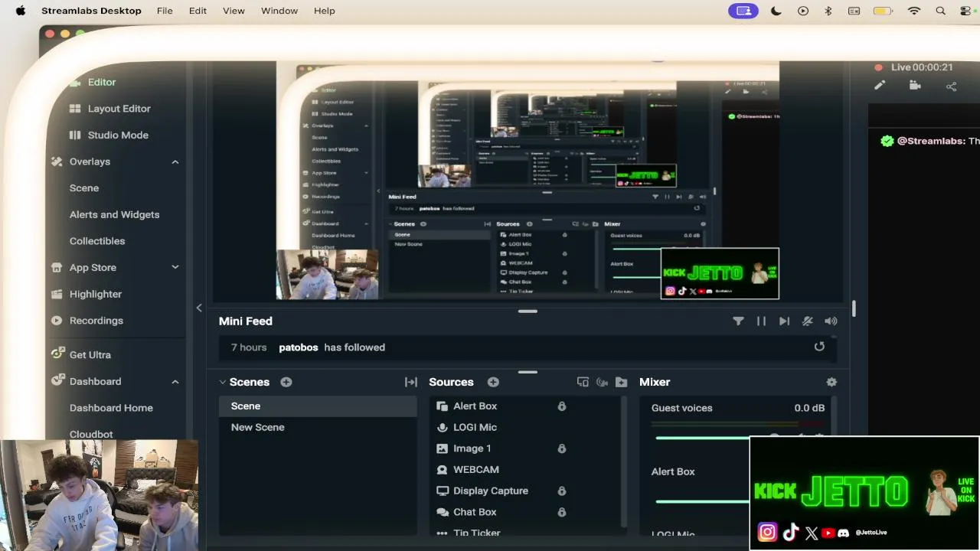
Task: Click the dual output icon in Sources
Action: pyautogui.click(x=583, y=382)
